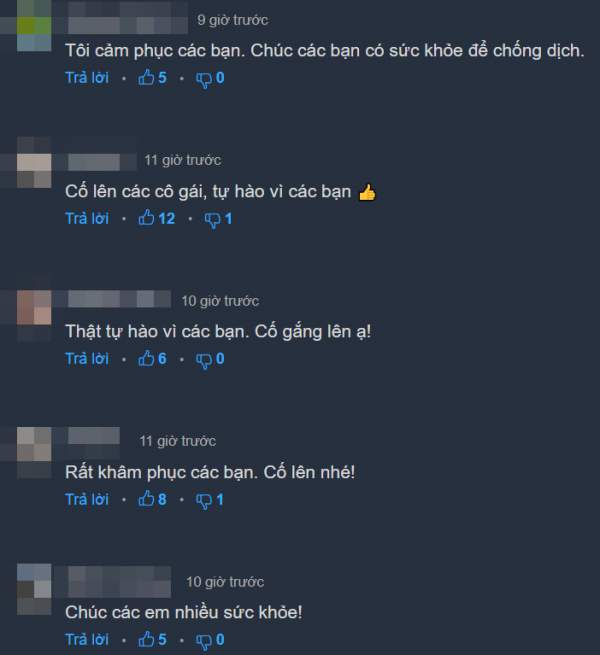Viewport: 600px width, 655px height.
Task: Dislike "Chúc các em nhiều sức khỏe!" comment
Action: (210, 640)
